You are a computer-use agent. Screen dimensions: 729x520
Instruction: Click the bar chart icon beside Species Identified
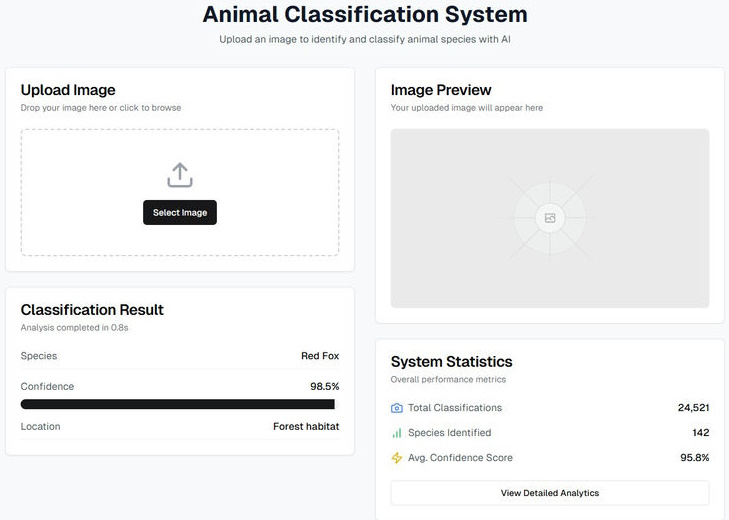(397, 433)
